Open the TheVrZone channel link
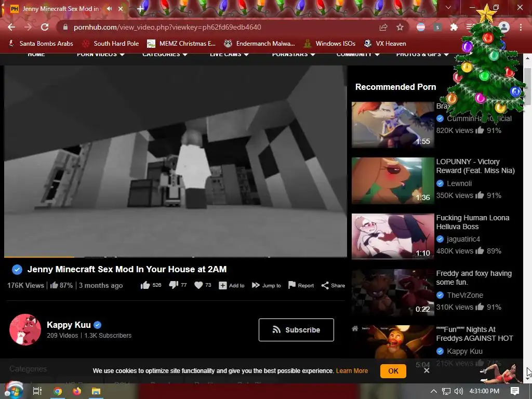The width and height of the screenshot is (532, 399). click(465, 295)
